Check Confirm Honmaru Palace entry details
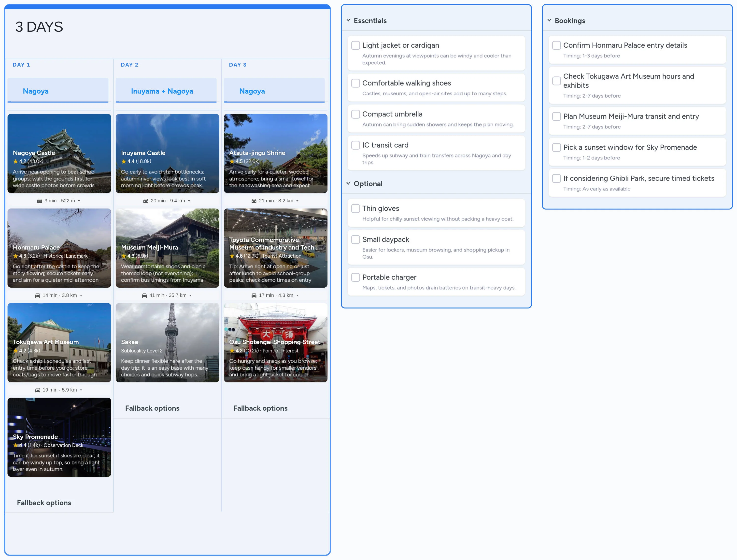This screenshot has width=737, height=560. (556, 45)
